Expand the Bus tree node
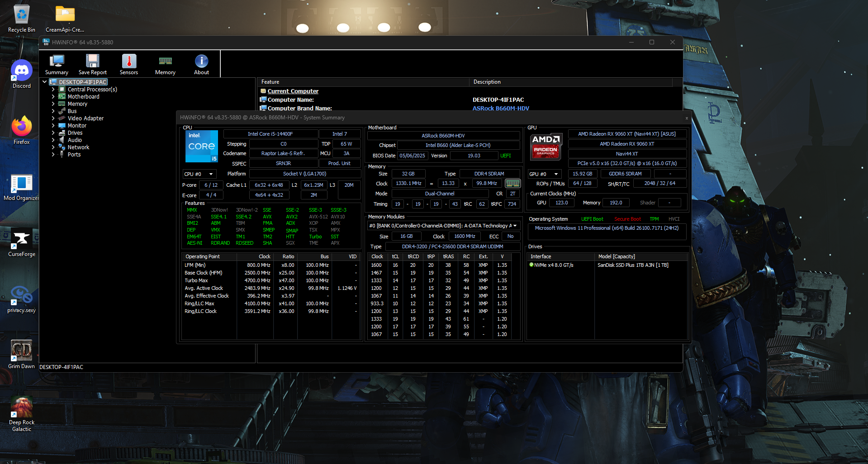Image resolution: width=868 pixels, height=464 pixels. tap(53, 111)
